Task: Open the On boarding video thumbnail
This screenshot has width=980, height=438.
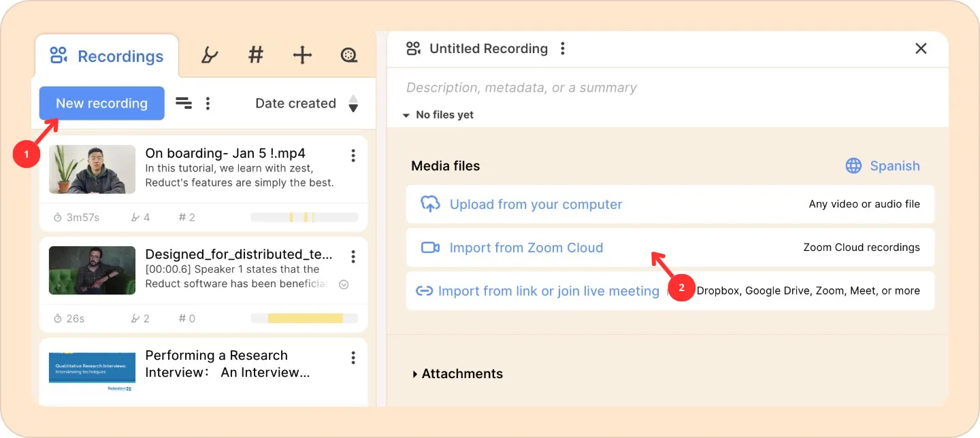Action: click(x=92, y=169)
